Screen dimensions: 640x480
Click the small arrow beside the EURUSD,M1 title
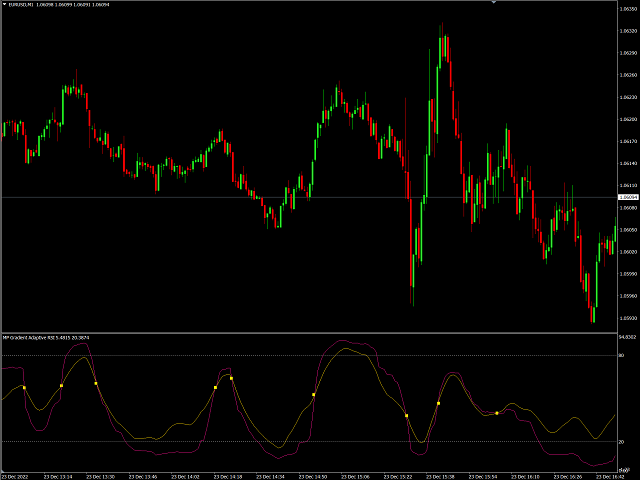point(4,5)
